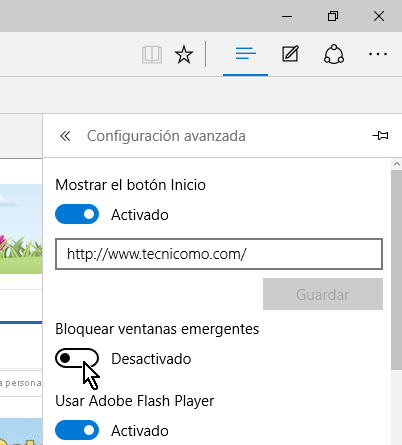
Task: Click the Guardar button
Action: (x=323, y=294)
